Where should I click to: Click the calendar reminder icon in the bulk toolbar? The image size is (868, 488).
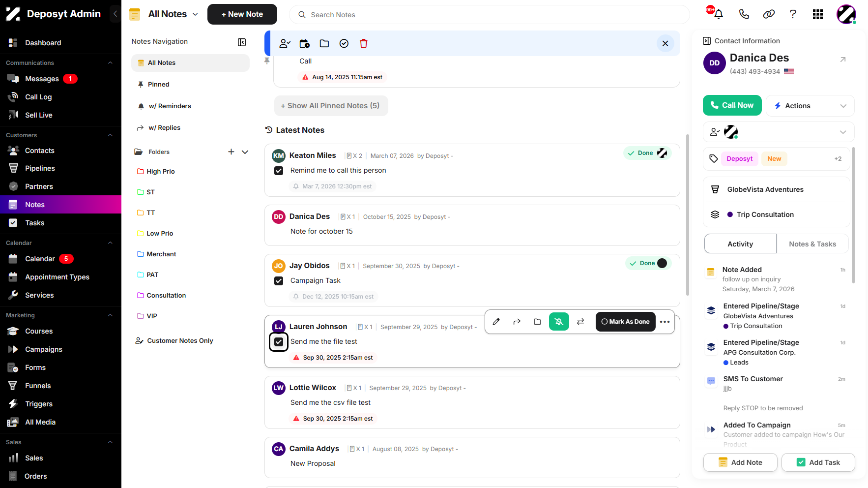[305, 44]
